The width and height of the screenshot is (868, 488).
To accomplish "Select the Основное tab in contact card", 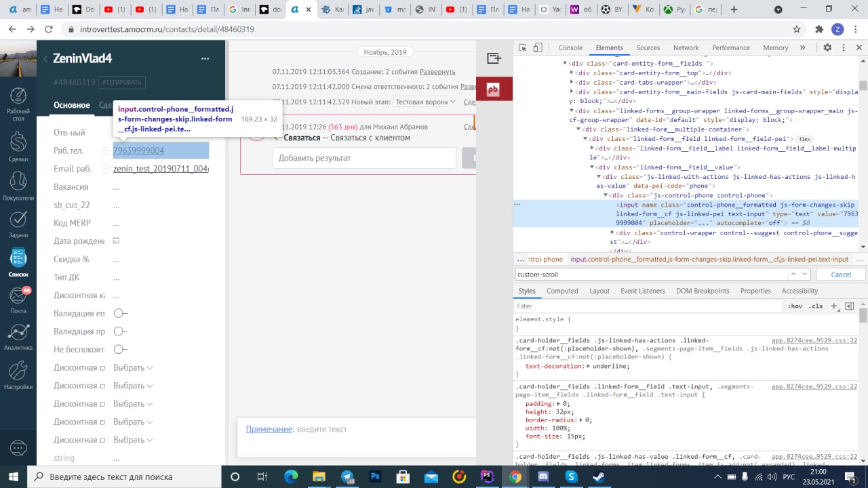I will 72,105.
